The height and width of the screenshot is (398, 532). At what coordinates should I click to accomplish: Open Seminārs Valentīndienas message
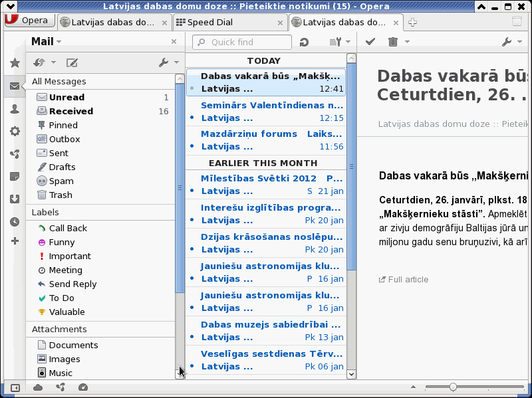266,112
